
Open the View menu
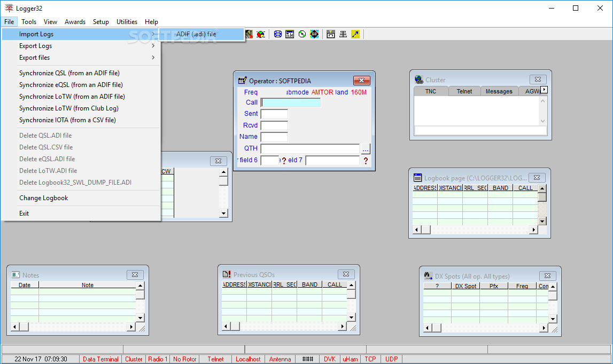(x=50, y=22)
